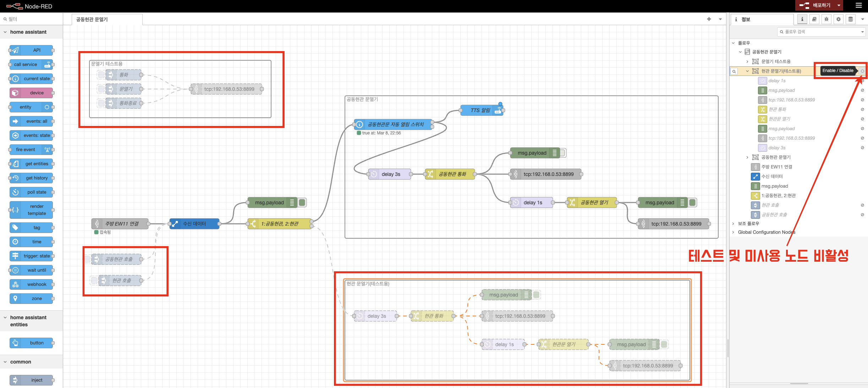This screenshot has width=868, height=388.
Task: Open the configuration nodes tab (gear icon)
Action: [x=838, y=19]
